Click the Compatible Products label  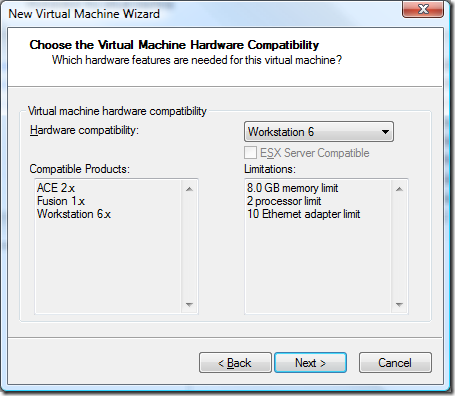click(80, 169)
